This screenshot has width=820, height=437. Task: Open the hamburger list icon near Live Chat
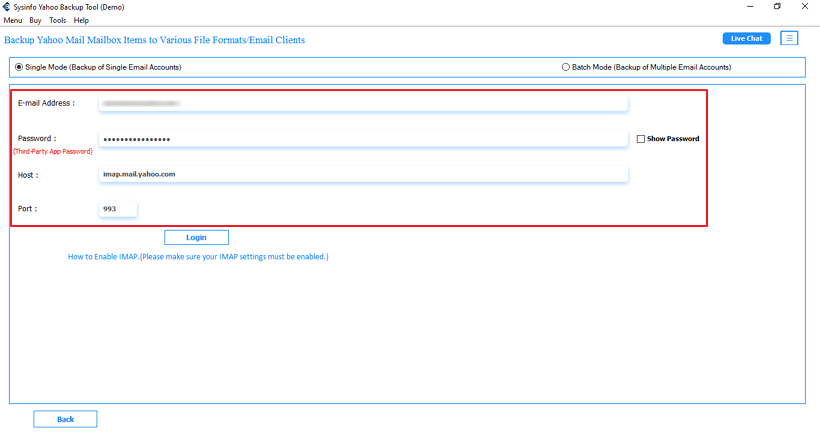(789, 38)
